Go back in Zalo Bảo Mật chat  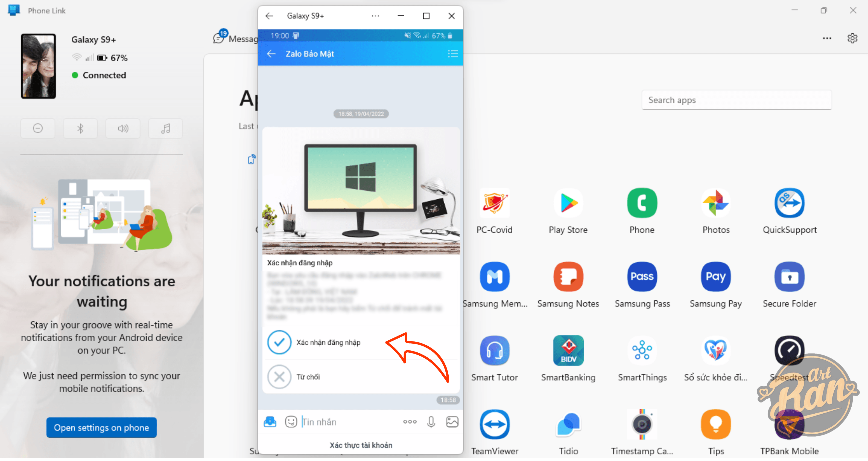coord(271,54)
